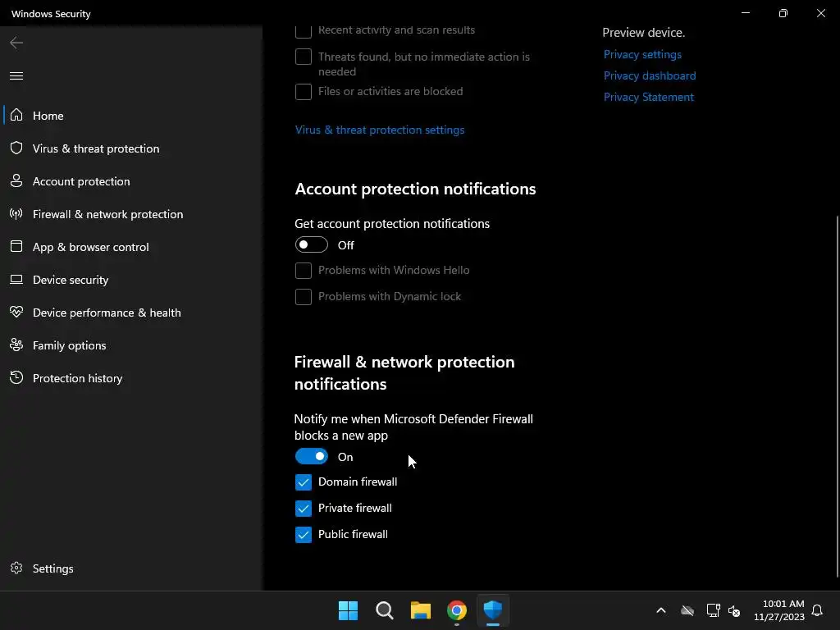The width and height of the screenshot is (840, 630).
Task: Open Google Chrome from taskbar
Action: click(456, 610)
